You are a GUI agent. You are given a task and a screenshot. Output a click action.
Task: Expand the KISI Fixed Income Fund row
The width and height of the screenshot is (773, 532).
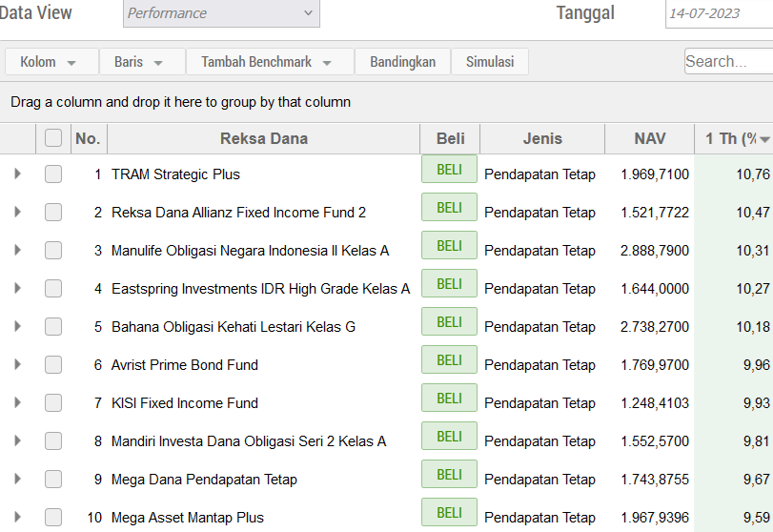pos(17,403)
